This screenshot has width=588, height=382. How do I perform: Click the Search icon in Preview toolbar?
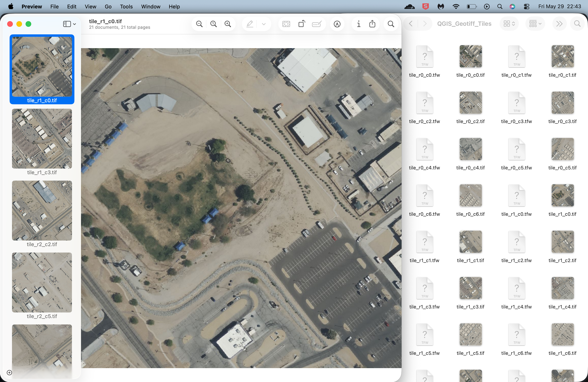click(391, 24)
